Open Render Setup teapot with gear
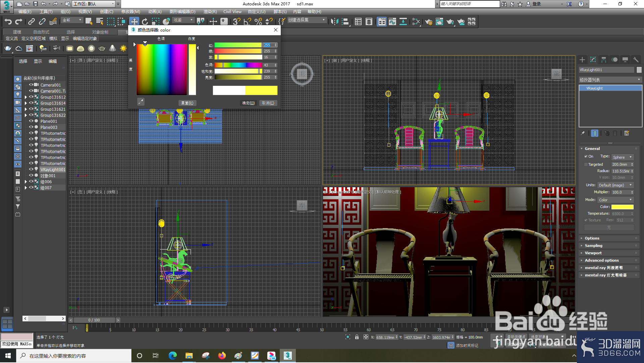The height and width of the screenshot is (363, 644). pos(429,22)
